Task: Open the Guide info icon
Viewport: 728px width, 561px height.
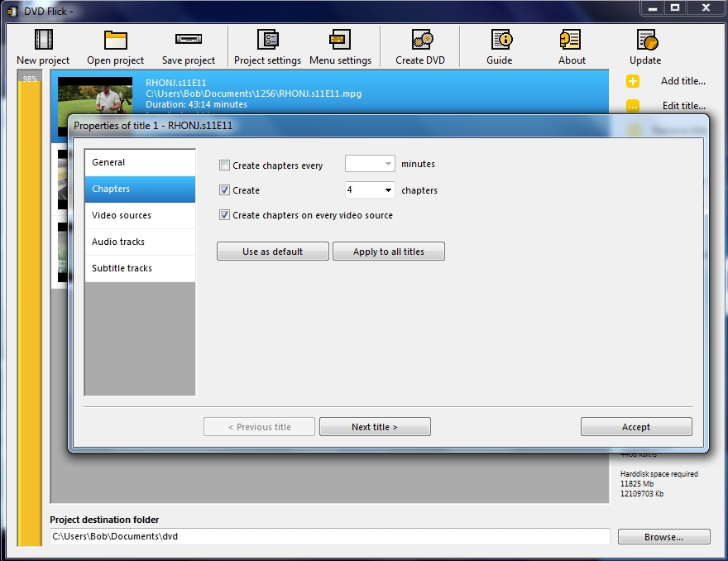Action: pos(502,40)
